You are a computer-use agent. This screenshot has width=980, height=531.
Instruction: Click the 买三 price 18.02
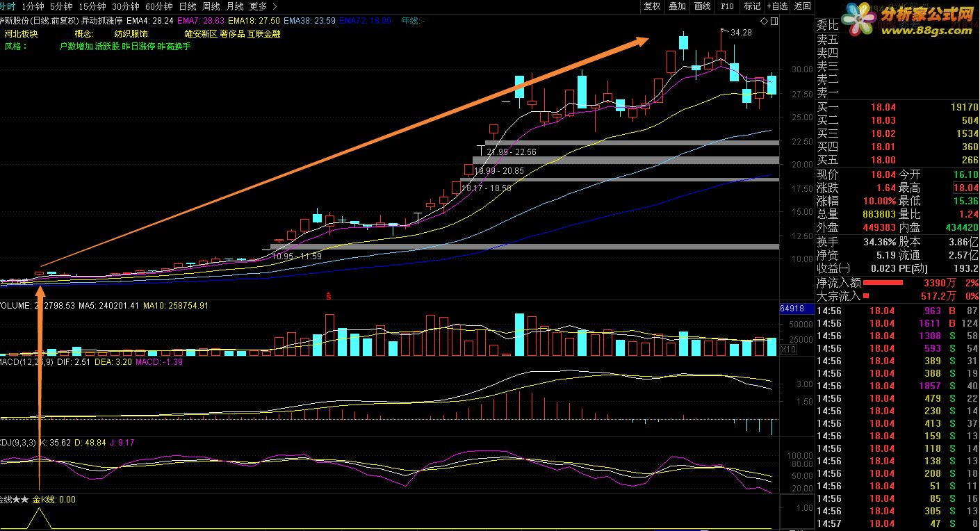883,134
